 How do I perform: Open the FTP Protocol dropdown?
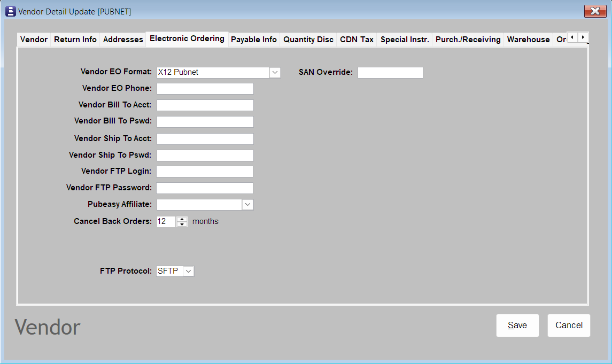point(188,271)
